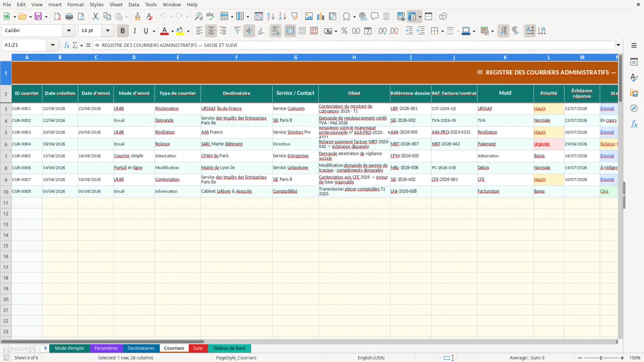The width and height of the screenshot is (644, 362).
Task: Insert special character Omega icon
Action: click(346, 17)
